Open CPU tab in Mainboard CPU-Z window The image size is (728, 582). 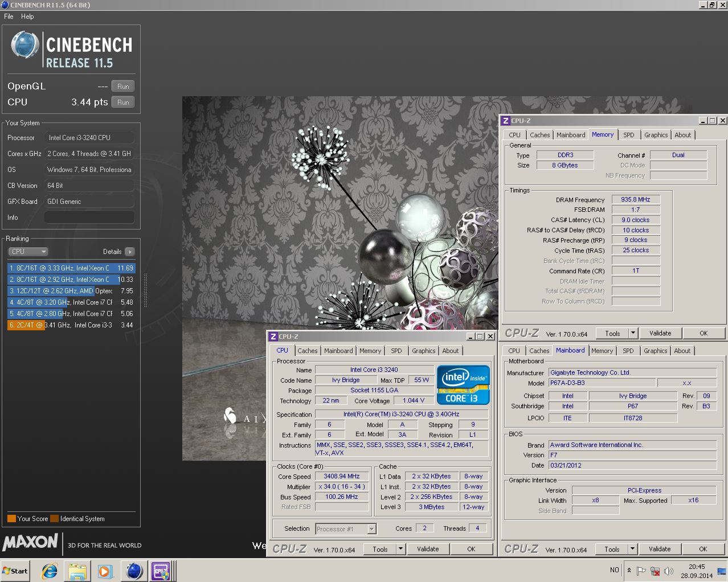pos(514,351)
